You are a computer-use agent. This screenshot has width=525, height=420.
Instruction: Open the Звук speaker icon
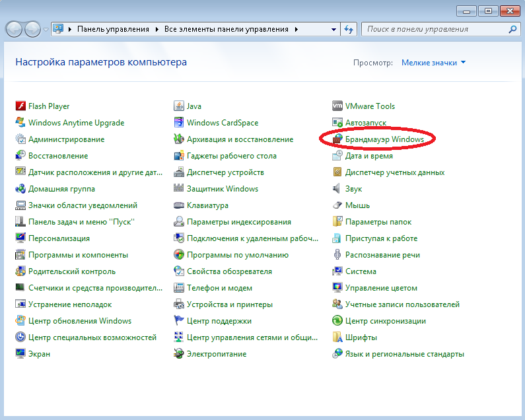pos(337,189)
